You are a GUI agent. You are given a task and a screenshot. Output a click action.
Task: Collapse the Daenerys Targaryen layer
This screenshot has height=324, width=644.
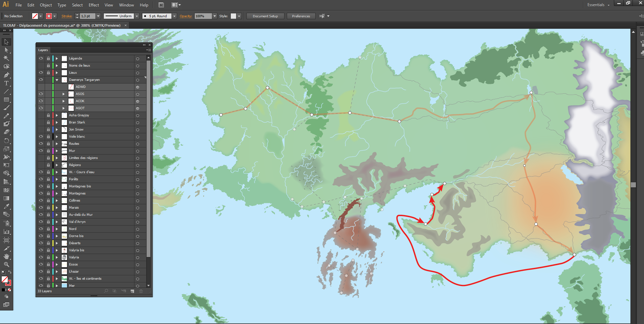57,80
